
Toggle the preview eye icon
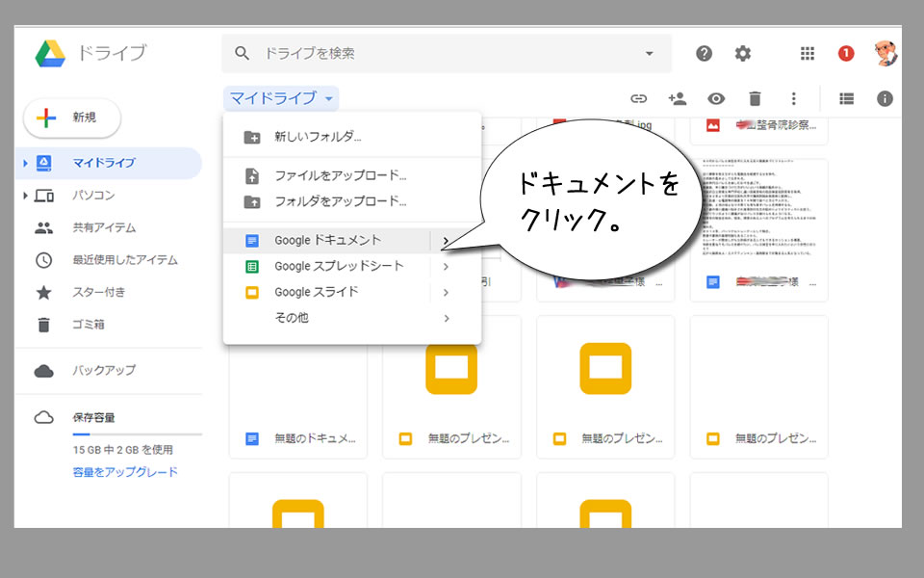pyautogui.click(x=716, y=98)
